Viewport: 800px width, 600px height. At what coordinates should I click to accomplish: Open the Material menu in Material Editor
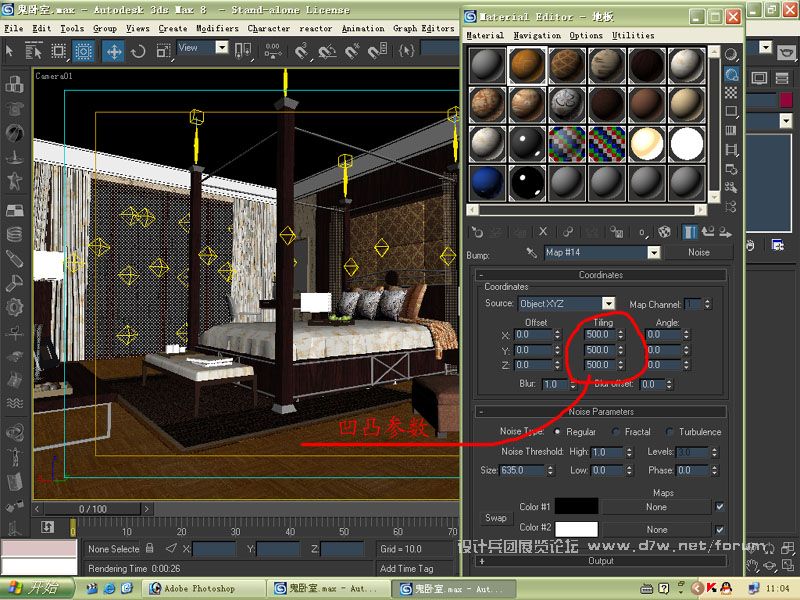pyautogui.click(x=485, y=35)
